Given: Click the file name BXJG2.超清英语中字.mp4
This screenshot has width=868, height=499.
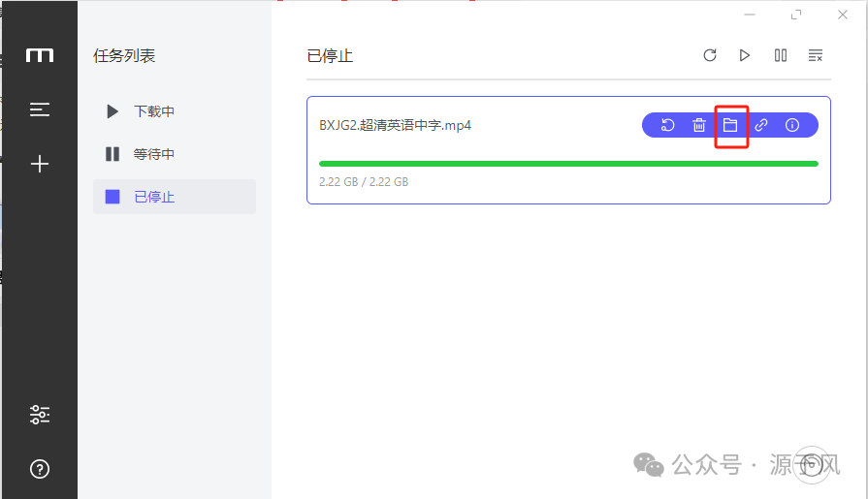Looking at the screenshot, I should 395,125.
